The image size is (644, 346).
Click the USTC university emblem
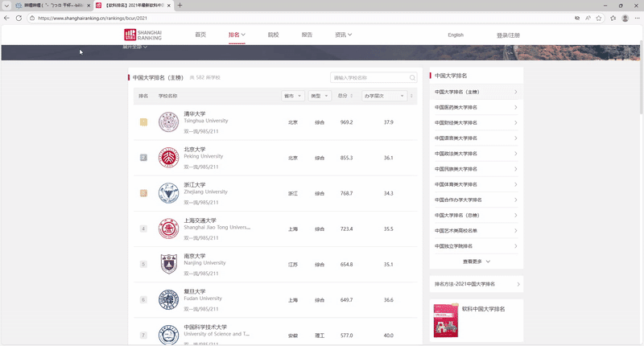click(x=168, y=335)
